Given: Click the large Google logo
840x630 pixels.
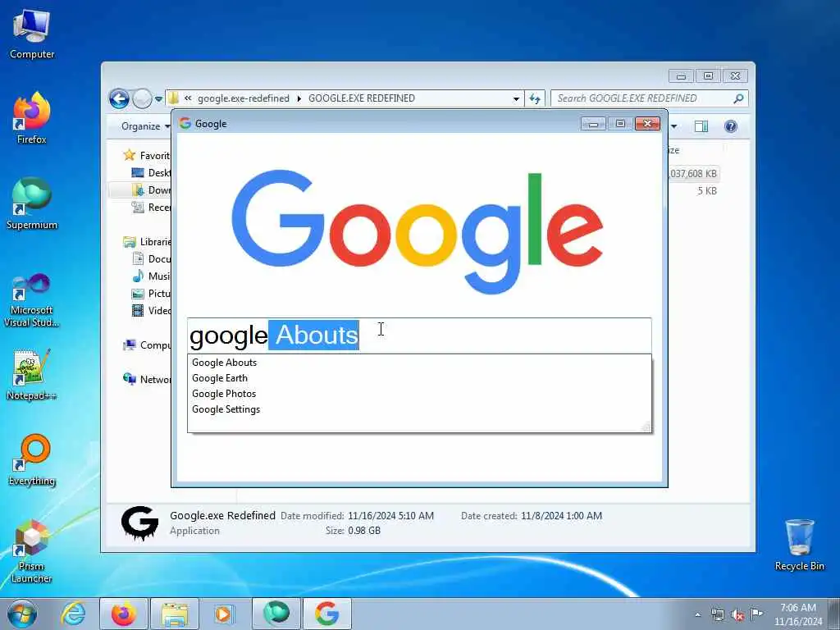Looking at the screenshot, I should pyautogui.click(x=418, y=232).
